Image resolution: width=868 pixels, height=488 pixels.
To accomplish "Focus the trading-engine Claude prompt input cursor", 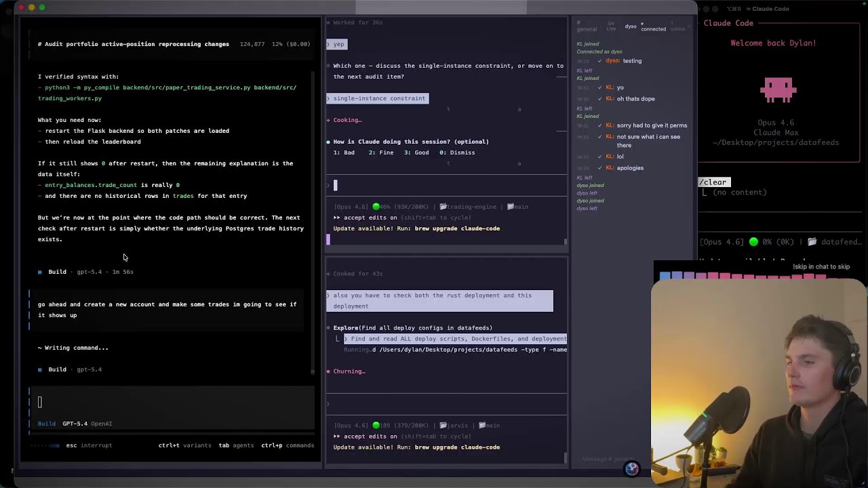I will 335,185.
